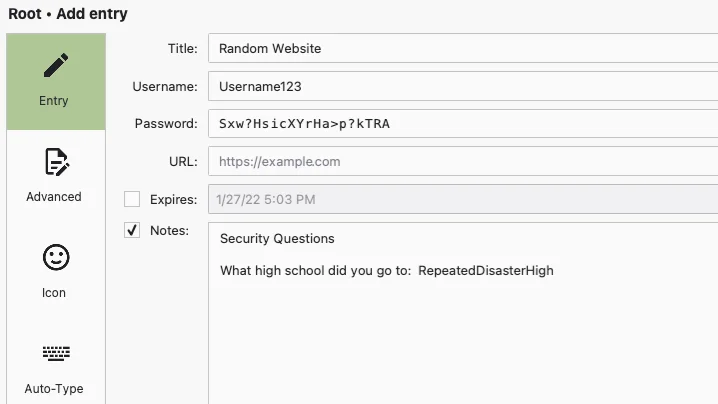
Task: Select the URL field with example.com placeholder
Action: (462, 161)
